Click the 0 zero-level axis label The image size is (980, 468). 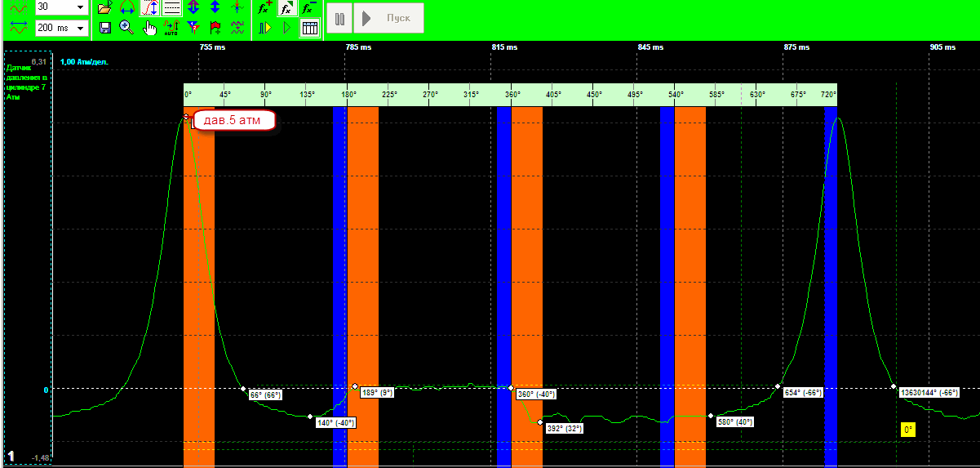46,390
